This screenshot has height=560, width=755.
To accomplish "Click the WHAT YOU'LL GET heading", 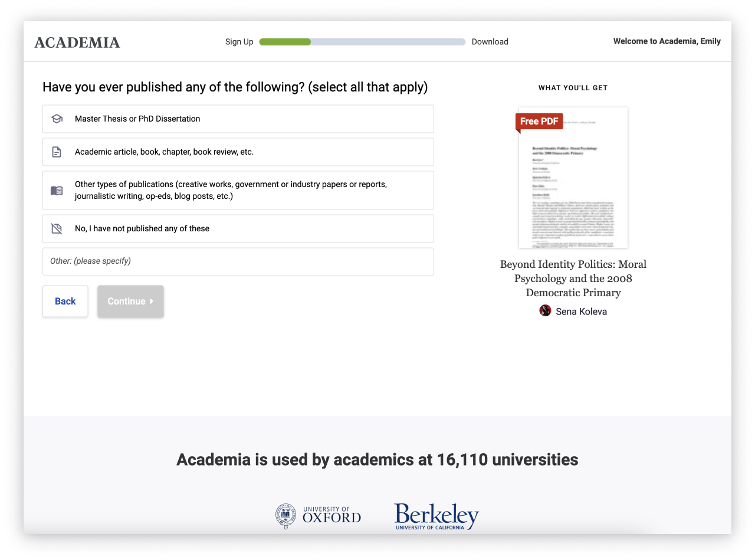I will pos(573,88).
